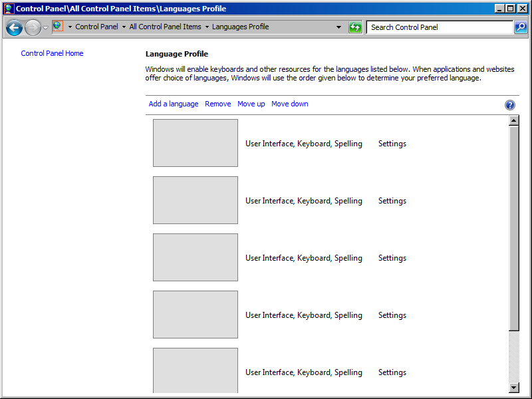Click the forward navigation arrow
The height and width of the screenshot is (399, 532).
tap(32, 27)
